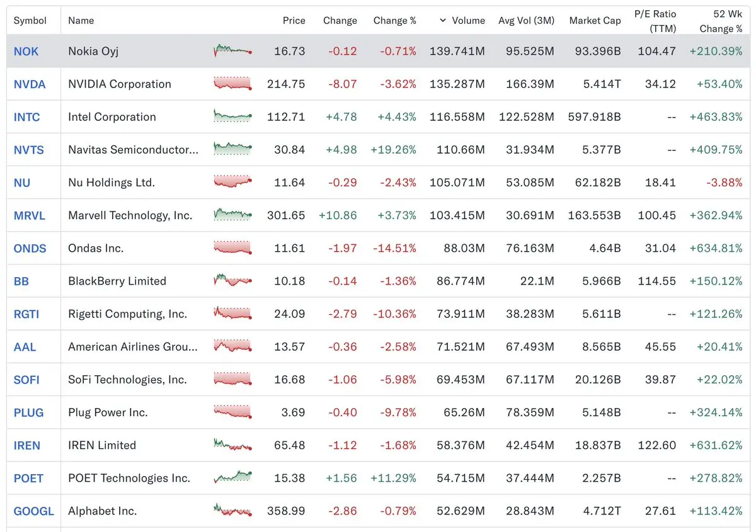Screen dimensions: 756x532
Task: Open the ONDS ticker symbol link
Action: pos(30,248)
